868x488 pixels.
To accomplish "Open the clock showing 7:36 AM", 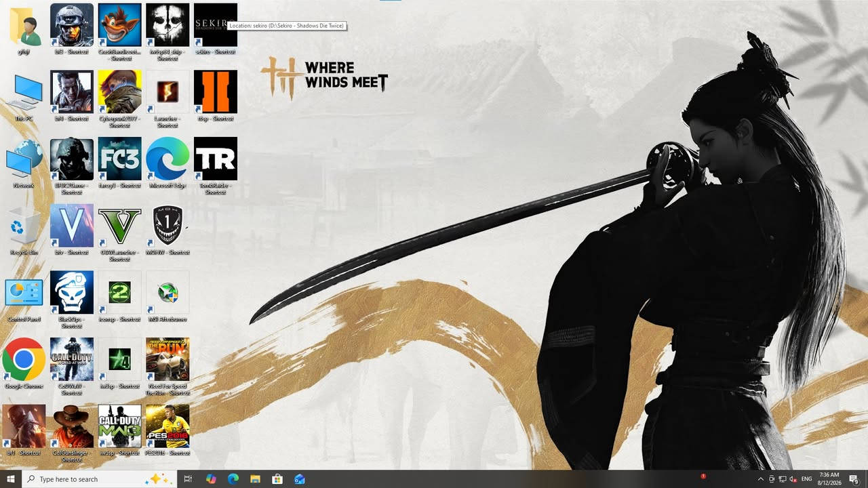I will pyautogui.click(x=829, y=479).
